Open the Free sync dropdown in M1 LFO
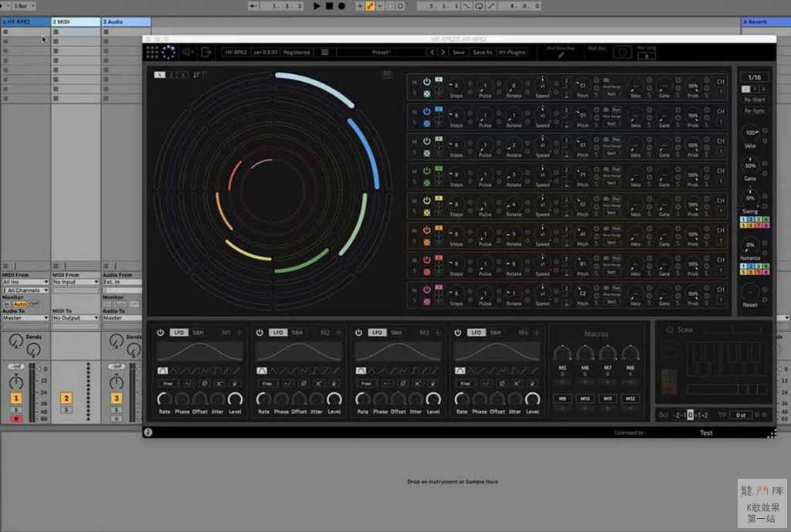This screenshot has height=532, width=791. [x=168, y=384]
